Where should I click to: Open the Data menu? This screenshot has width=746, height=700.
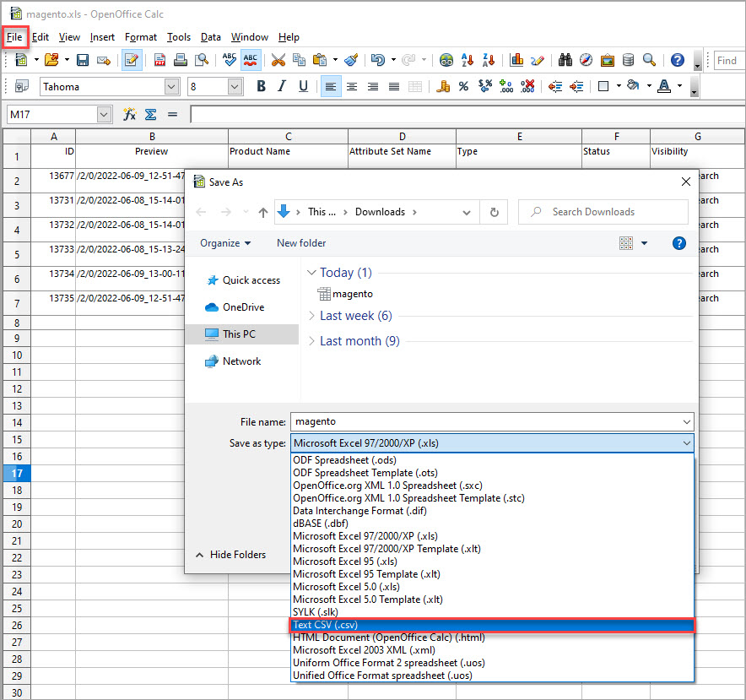pos(211,37)
